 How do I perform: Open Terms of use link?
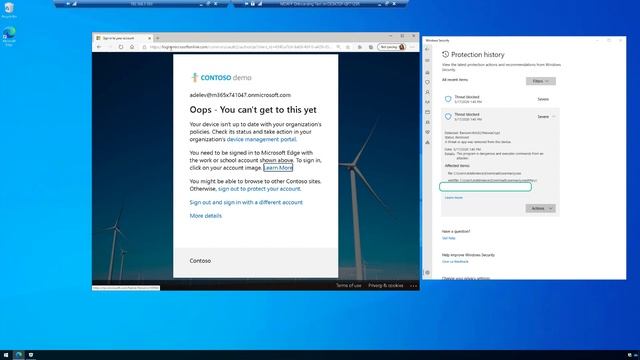point(349,285)
